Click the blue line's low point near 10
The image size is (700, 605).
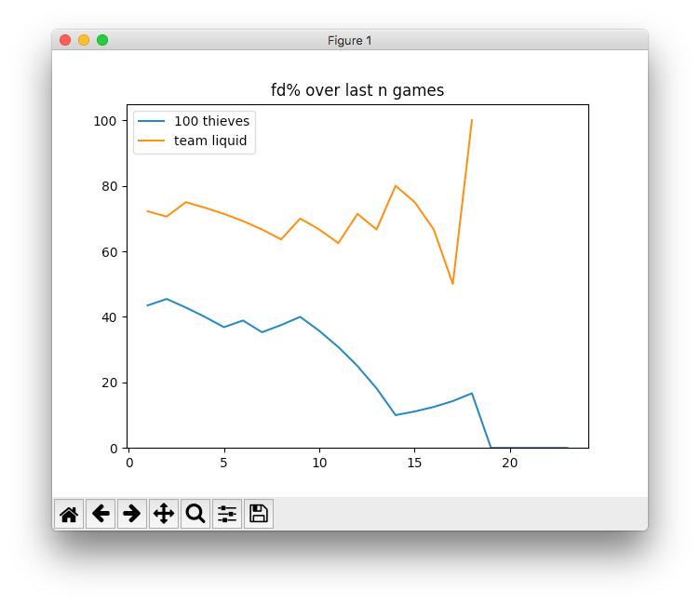396,415
